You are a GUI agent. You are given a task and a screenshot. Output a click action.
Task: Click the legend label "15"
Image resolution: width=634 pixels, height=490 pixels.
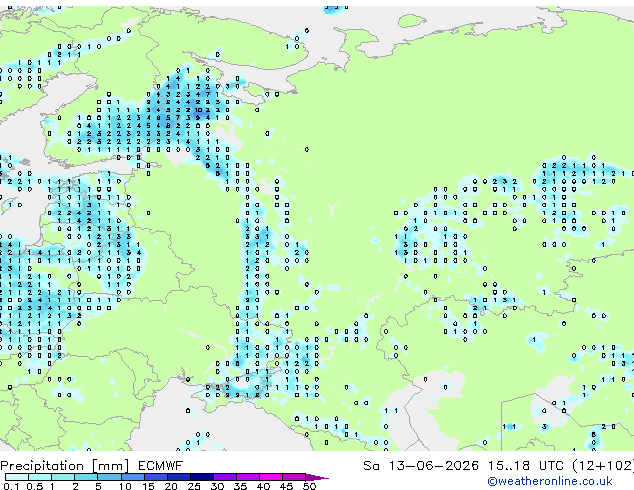148,486
